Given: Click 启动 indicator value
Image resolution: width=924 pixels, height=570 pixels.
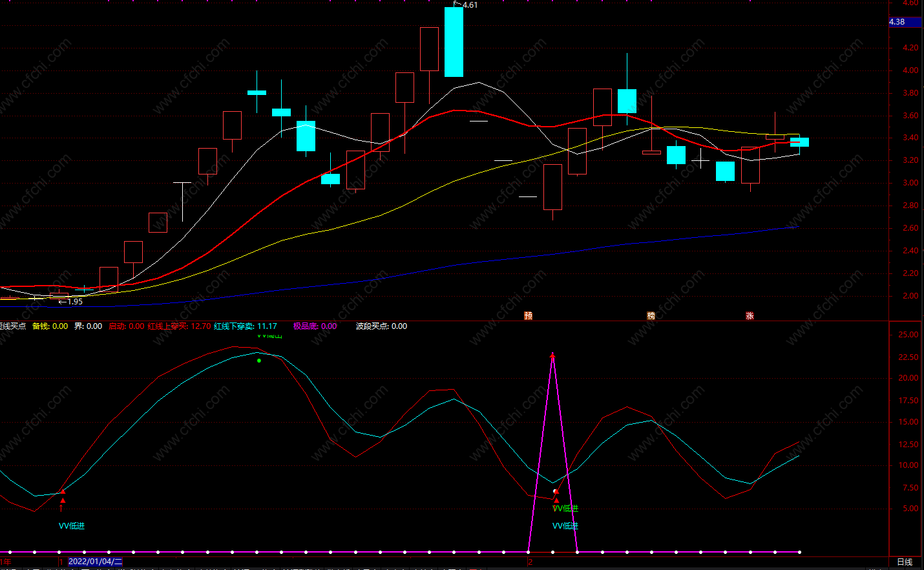Looking at the screenshot, I should point(127,326).
